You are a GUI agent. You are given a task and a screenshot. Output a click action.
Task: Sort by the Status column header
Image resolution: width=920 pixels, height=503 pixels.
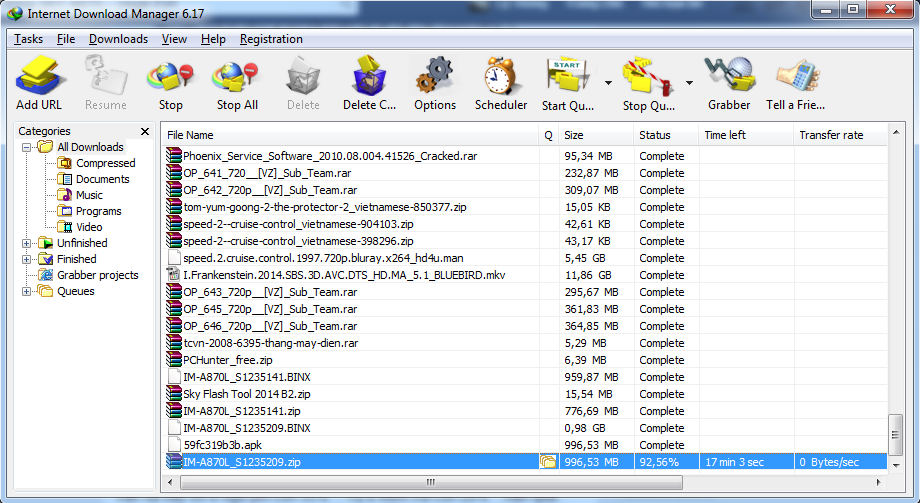tap(664, 135)
